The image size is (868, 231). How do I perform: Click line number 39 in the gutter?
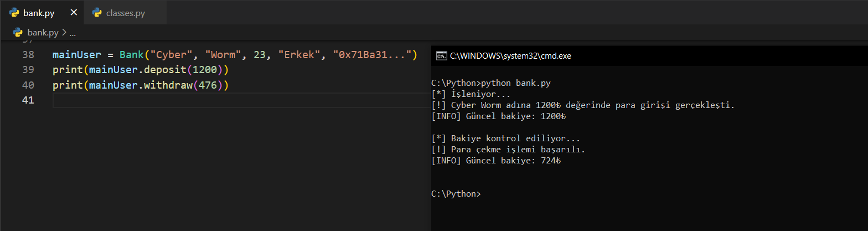(x=28, y=70)
